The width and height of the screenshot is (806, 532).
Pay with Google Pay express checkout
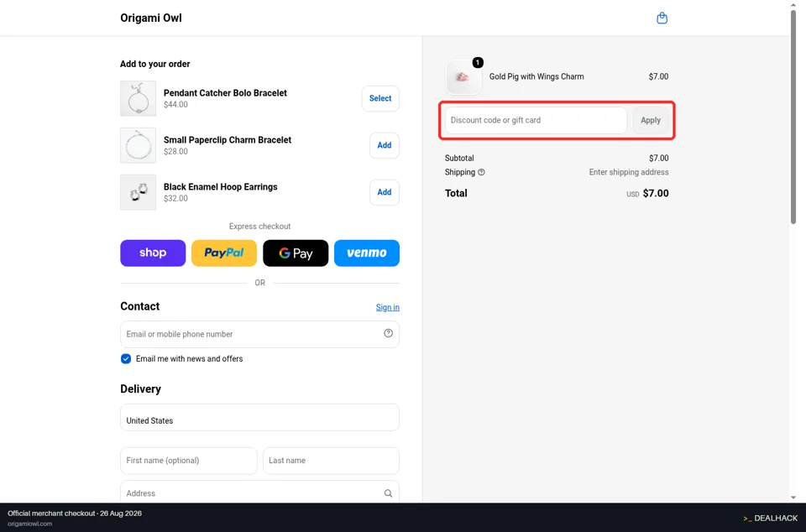coord(296,253)
